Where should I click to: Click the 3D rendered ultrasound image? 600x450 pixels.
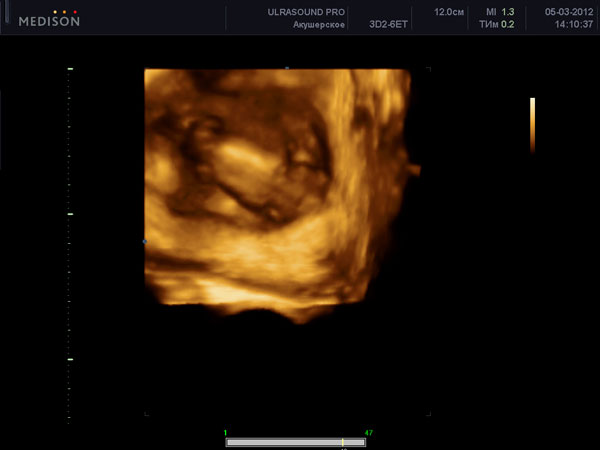pos(278,190)
